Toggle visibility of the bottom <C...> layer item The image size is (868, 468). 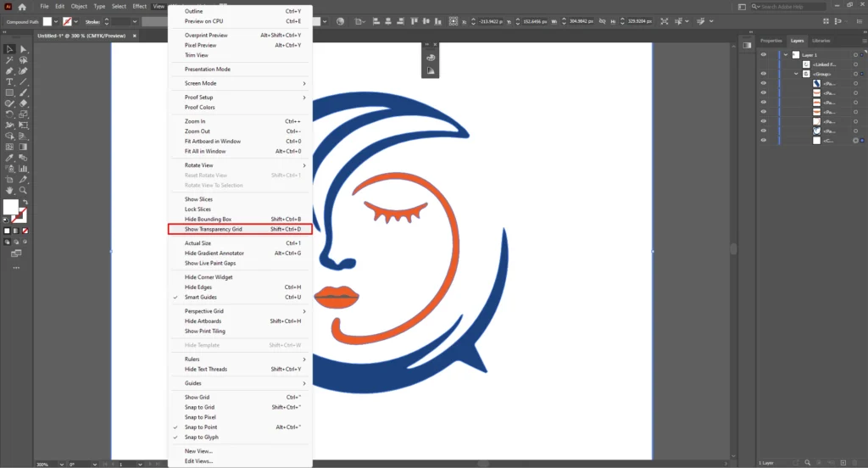(x=764, y=140)
